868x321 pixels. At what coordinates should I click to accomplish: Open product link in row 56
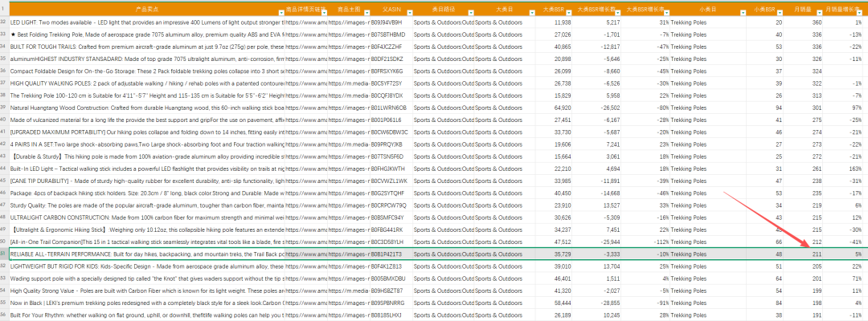tap(305, 315)
